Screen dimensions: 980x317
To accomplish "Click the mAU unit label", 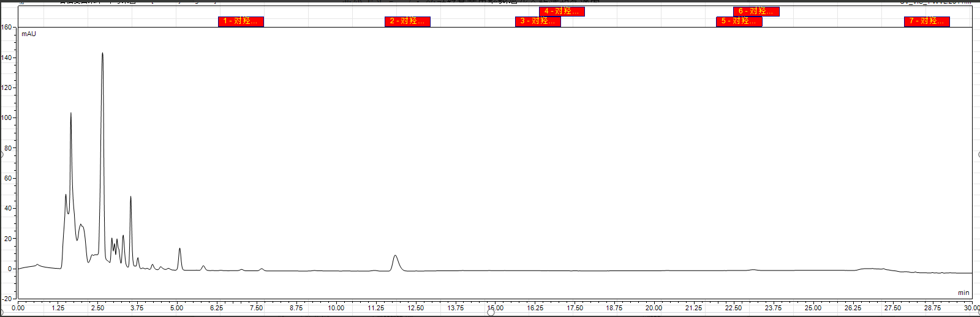I will [x=29, y=34].
